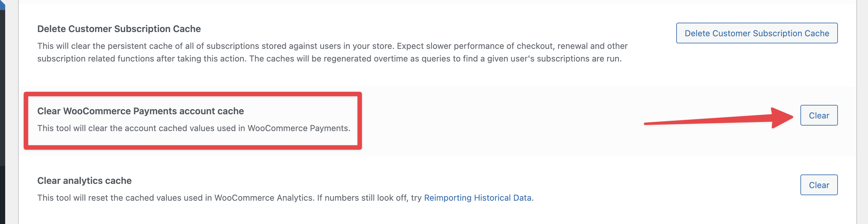Click the Delete Customer Subscription Cache button

[756, 33]
